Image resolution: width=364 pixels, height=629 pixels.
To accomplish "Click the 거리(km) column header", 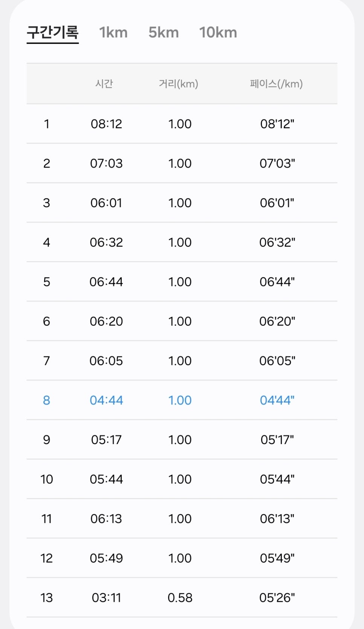I will coord(179,84).
